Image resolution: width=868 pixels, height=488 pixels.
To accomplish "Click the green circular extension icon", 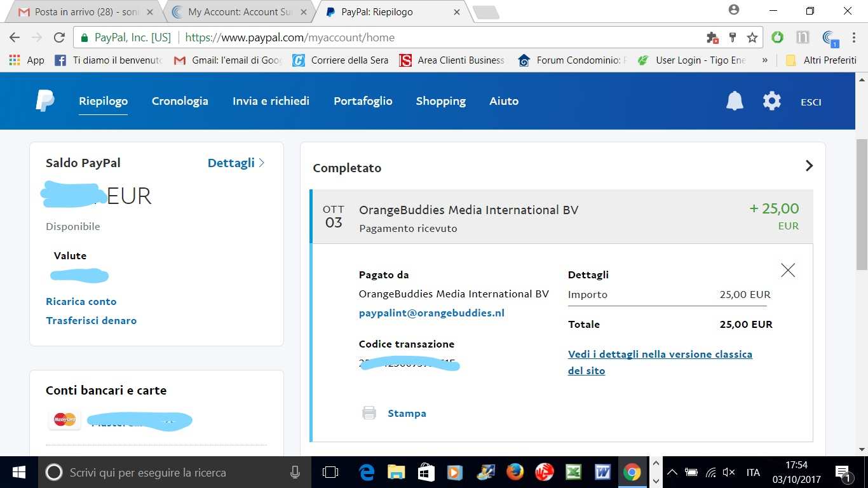I will pos(777,37).
